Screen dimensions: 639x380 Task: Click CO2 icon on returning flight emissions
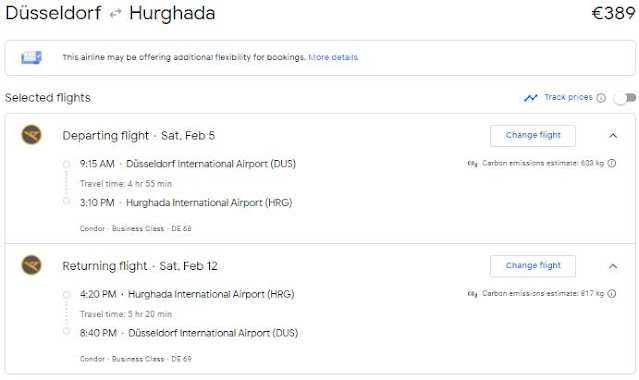(472, 294)
